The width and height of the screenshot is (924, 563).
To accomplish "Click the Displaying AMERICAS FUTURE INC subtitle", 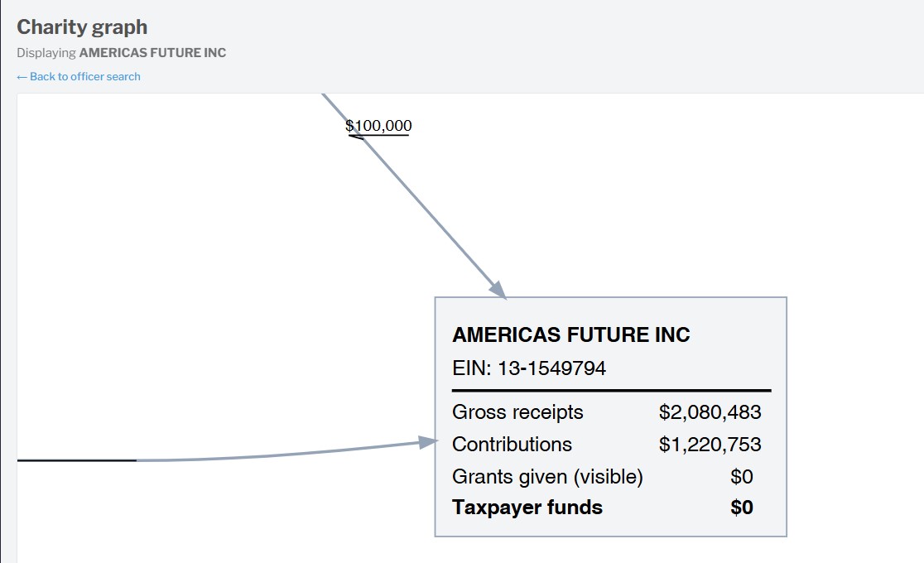I will (x=121, y=53).
